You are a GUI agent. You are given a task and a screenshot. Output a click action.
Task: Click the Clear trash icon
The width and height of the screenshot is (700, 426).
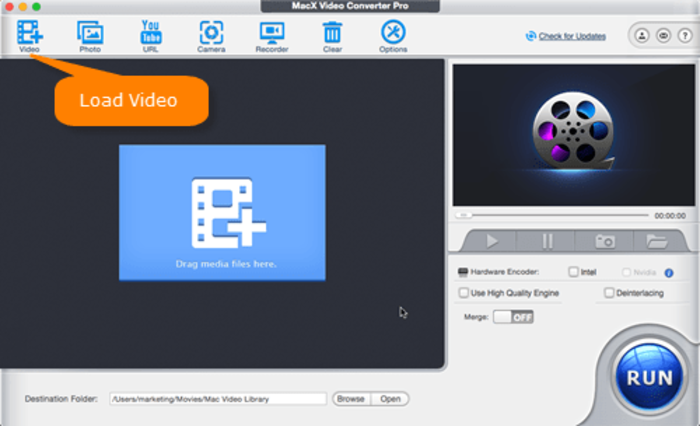click(332, 36)
